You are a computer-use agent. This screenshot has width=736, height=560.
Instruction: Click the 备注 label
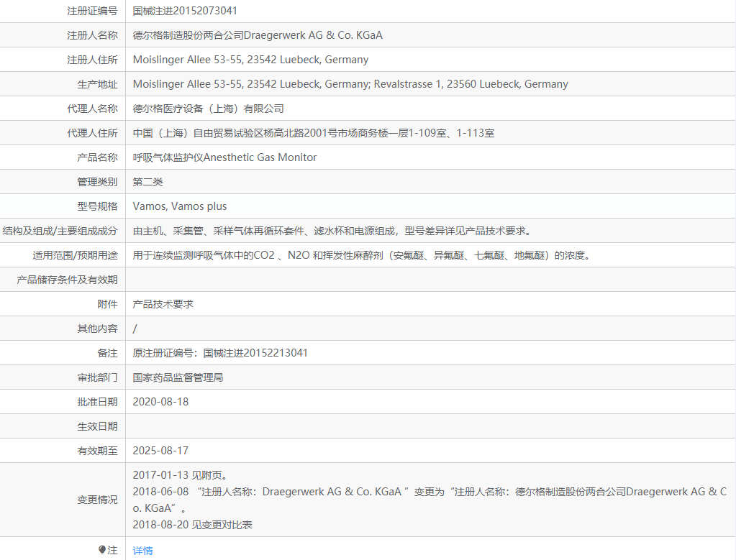pyautogui.click(x=107, y=353)
